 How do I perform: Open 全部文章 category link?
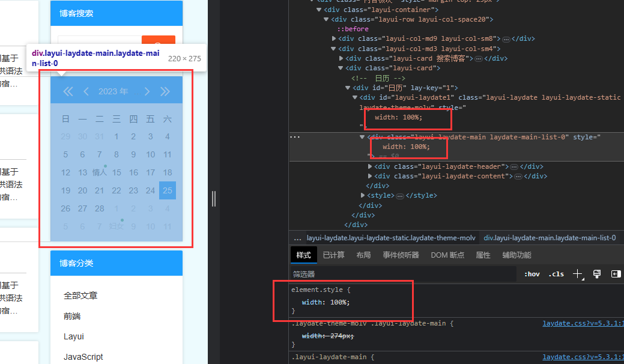80,296
